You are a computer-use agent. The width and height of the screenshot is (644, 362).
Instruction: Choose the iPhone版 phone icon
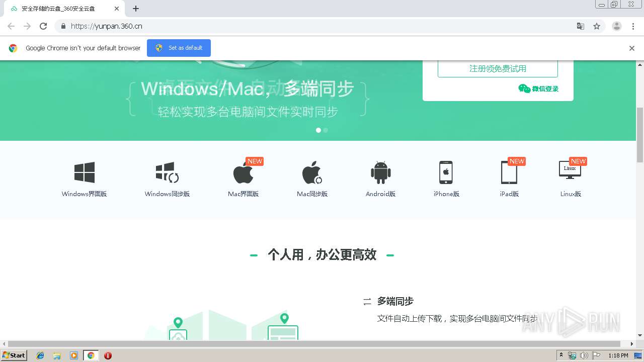pyautogui.click(x=446, y=172)
